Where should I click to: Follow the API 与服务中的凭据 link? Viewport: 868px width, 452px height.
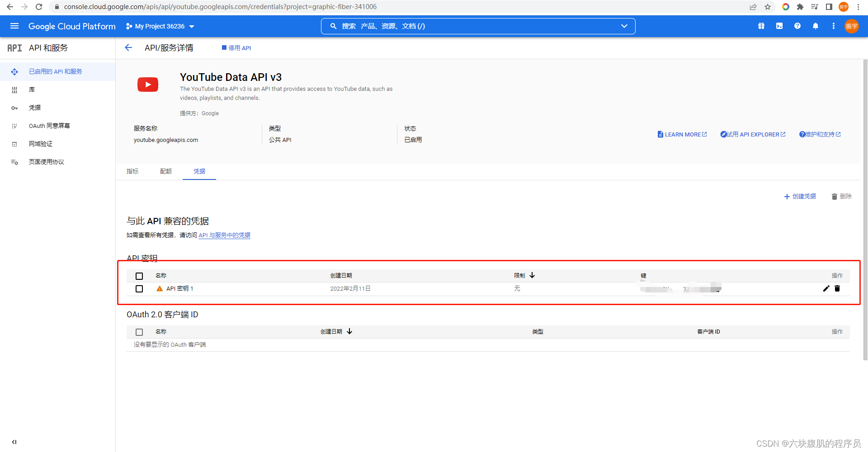tap(224, 235)
